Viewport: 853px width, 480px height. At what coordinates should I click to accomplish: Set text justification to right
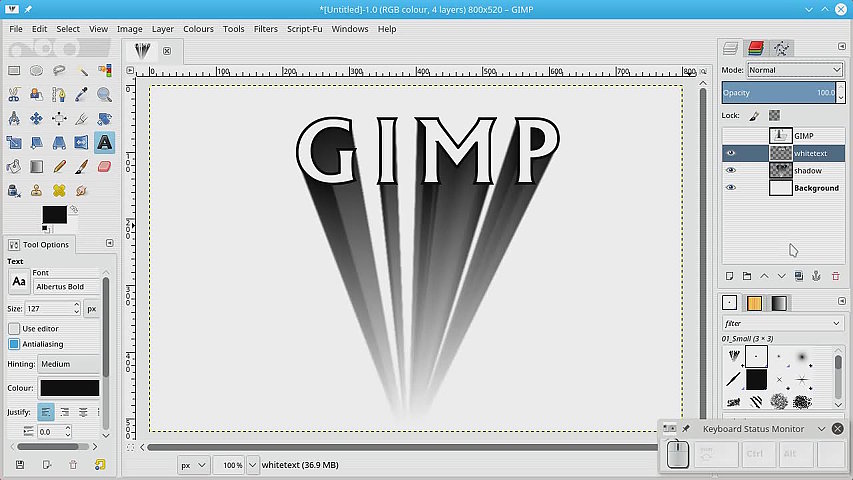[x=65, y=412]
